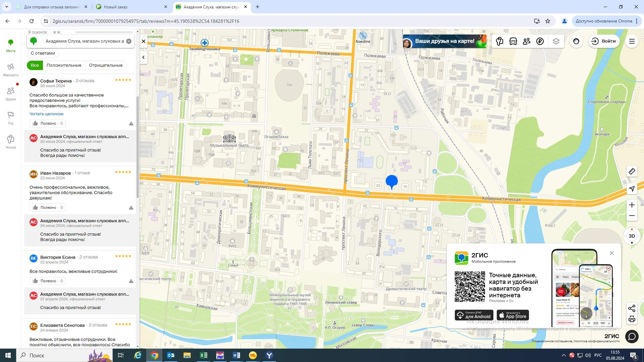The image size is (644, 362).
Task: Click the 'Войти' login button
Action: (x=604, y=41)
